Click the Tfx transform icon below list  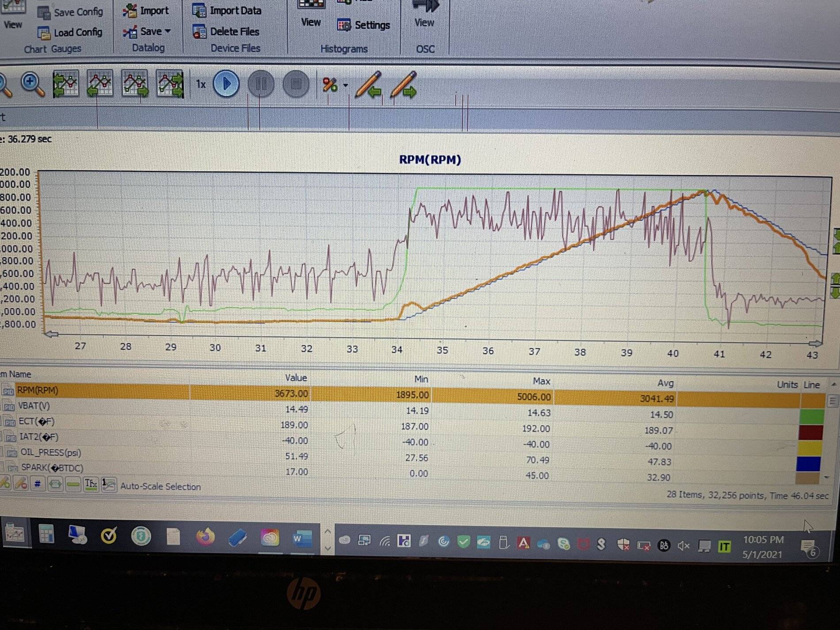[91, 484]
